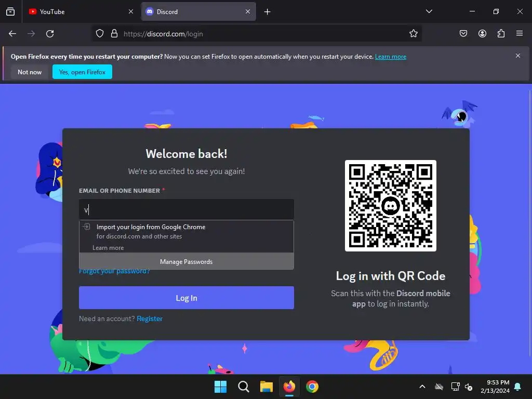Open the notifications bell icon
The image size is (532, 399).
point(518,387)
